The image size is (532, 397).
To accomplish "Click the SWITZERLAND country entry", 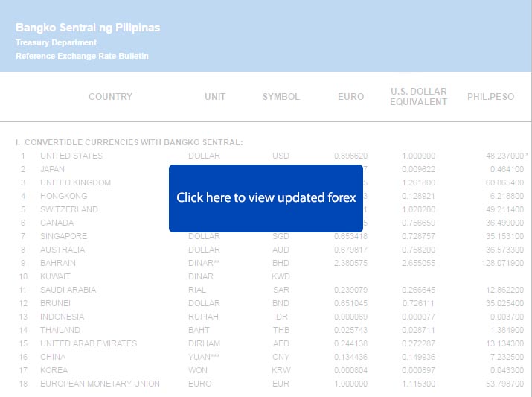I will 68,209.
